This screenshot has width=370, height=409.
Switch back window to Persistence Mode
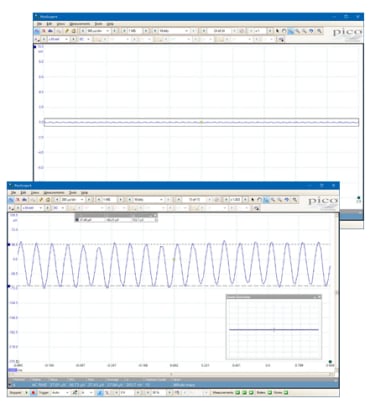tap(44, 31)
